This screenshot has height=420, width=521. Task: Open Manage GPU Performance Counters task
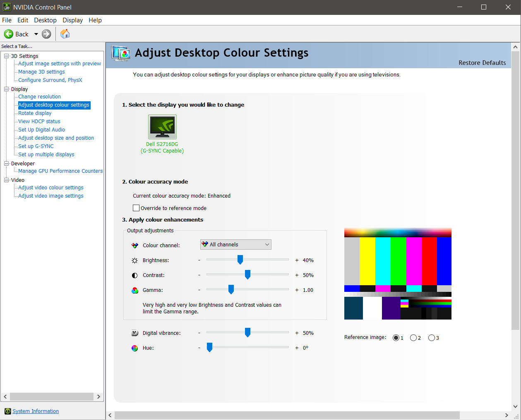(x=60, y=171)
